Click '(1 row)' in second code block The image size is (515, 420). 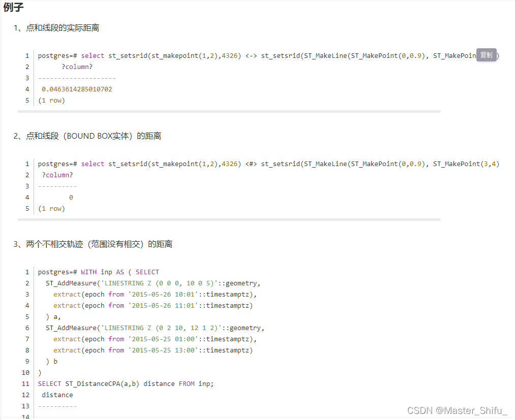click(51, 209)
